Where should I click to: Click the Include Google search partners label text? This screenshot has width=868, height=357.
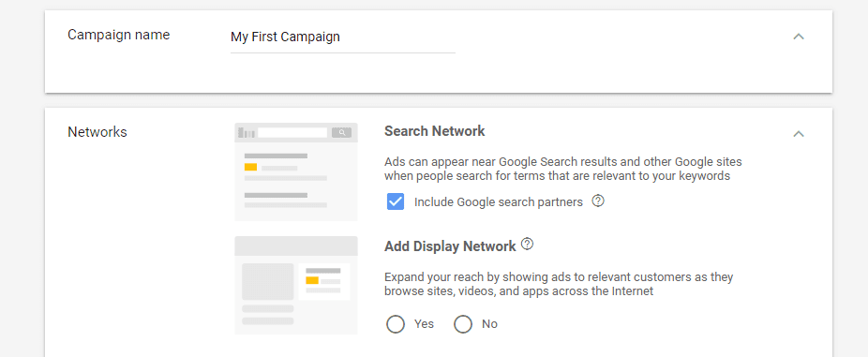(x=499, y=202)
